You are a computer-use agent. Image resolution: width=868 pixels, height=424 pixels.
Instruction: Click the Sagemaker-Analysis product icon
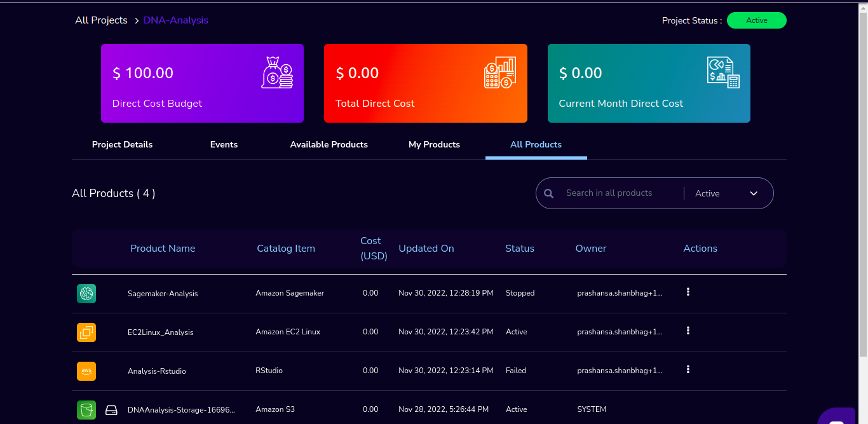(86, 294)
